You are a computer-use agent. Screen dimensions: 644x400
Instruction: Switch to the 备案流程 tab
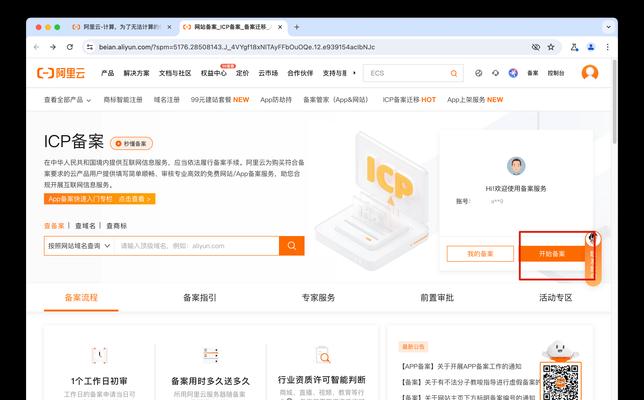81,297
